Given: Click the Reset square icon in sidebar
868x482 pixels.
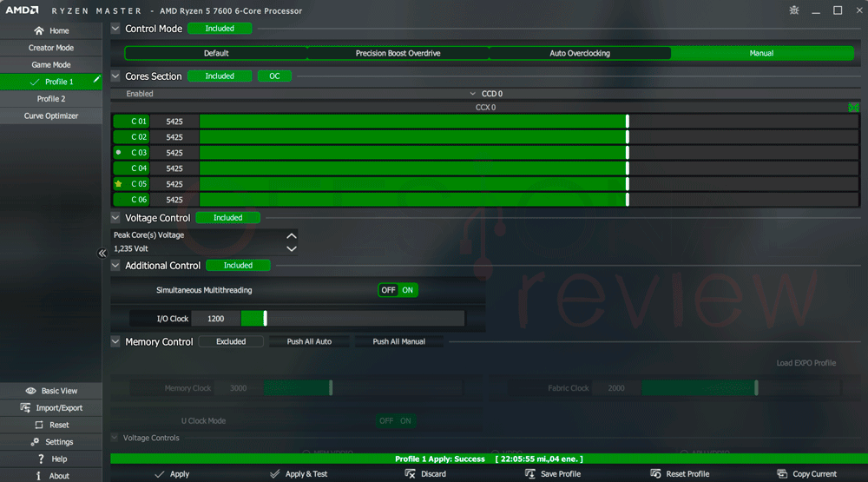Looking at the screenshot, I should coord(39,425).
